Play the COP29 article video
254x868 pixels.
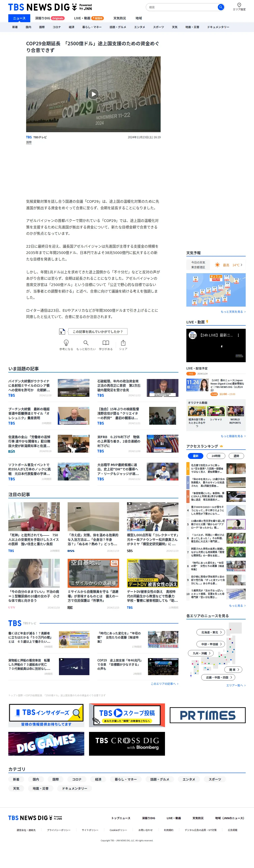pos(93,94)
